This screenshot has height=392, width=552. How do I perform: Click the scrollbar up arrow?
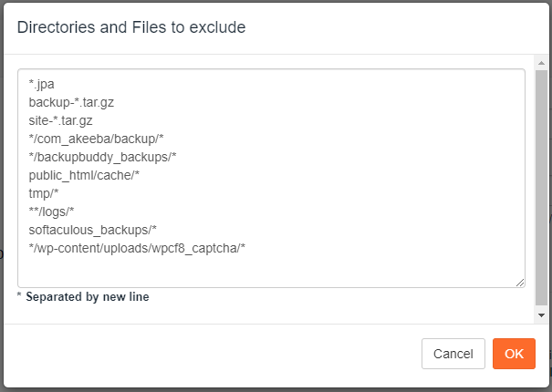click(541, 63)
